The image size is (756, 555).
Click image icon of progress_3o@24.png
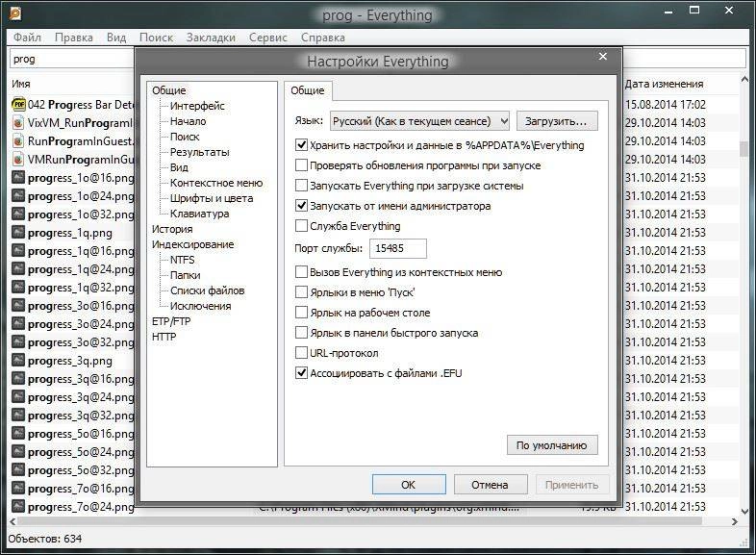tap(18, 324)
